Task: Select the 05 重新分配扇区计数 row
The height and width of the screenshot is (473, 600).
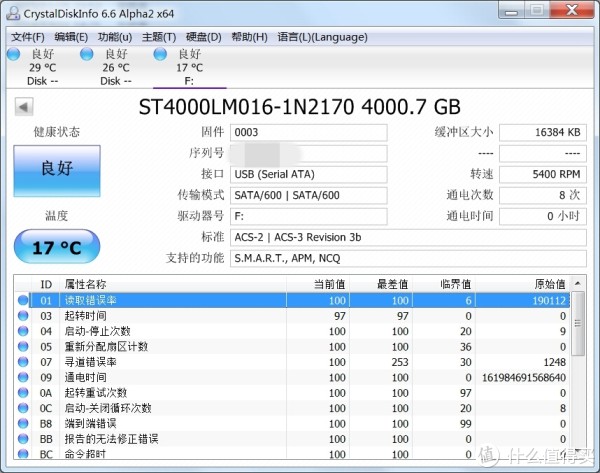Action: (293, 347)
